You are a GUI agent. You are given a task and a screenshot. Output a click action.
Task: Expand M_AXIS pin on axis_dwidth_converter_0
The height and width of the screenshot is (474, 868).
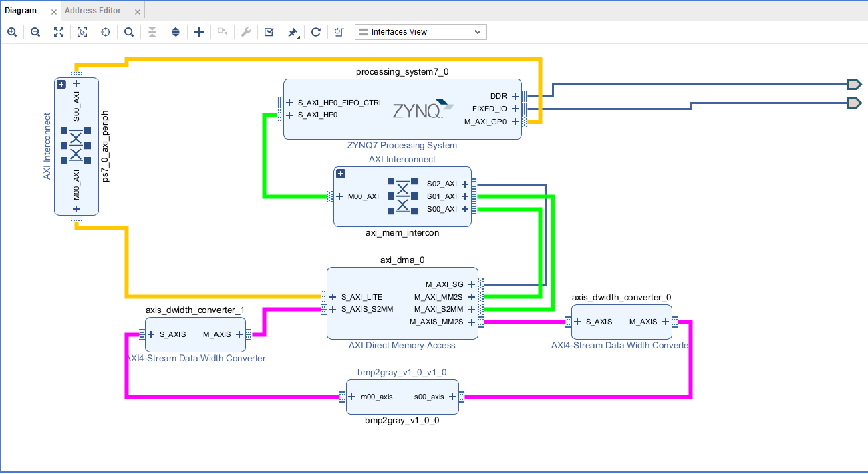666,322
